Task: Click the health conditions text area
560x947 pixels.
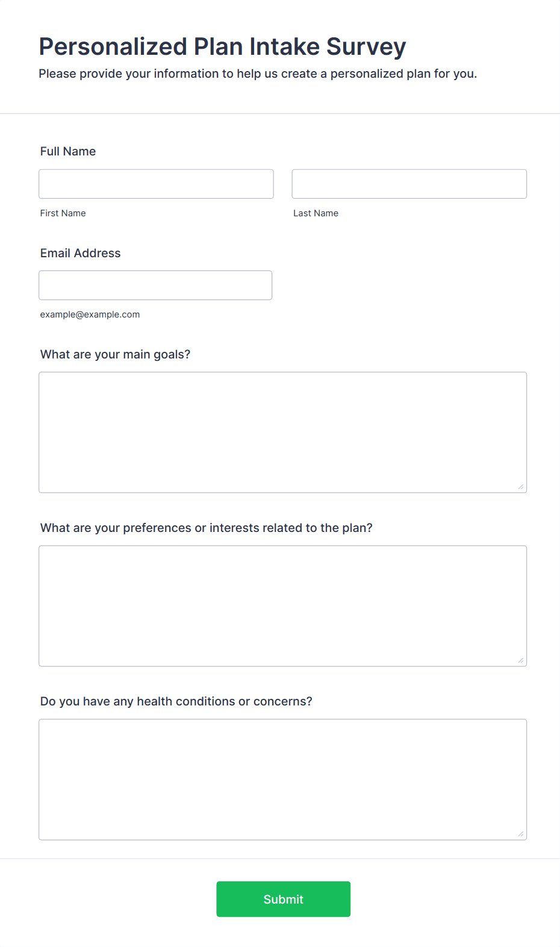Action: coord(283,780)
